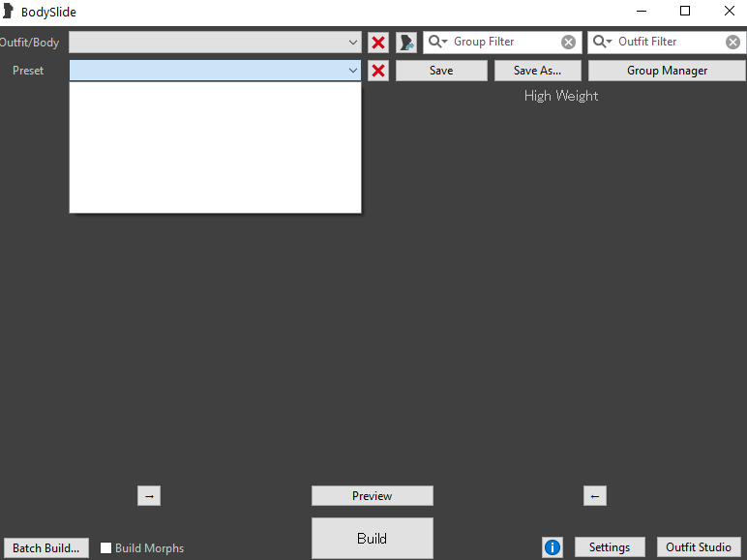Open BodySlide Settings

(x=610, y=547)
